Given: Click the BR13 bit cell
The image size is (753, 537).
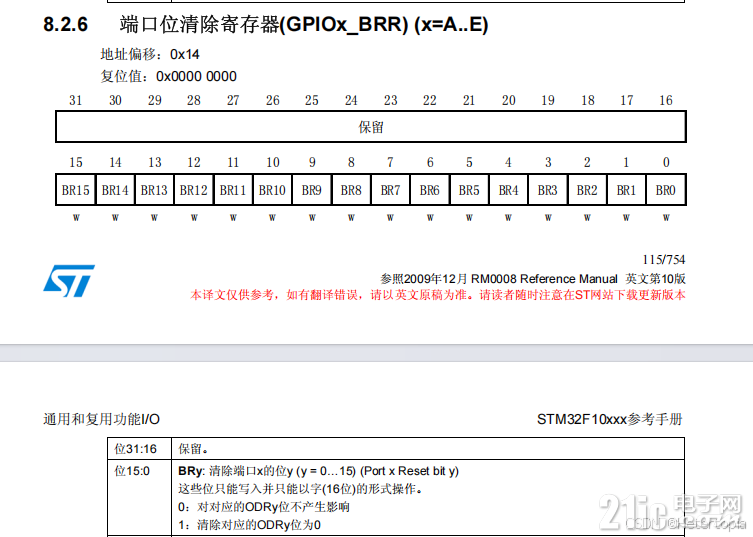Looking at the screenshot, I should pyautogui.click(x=154, y=190).
